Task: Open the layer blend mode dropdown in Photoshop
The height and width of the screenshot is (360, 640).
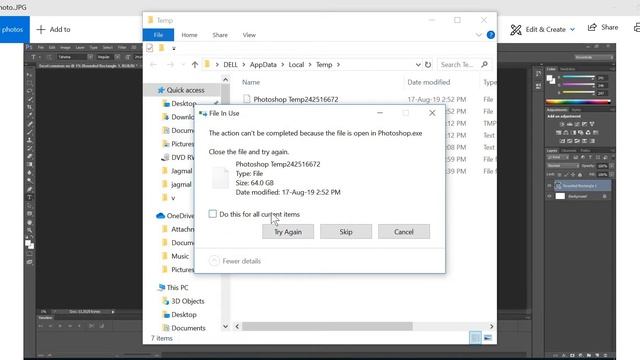Action: (x=563, y=166)
